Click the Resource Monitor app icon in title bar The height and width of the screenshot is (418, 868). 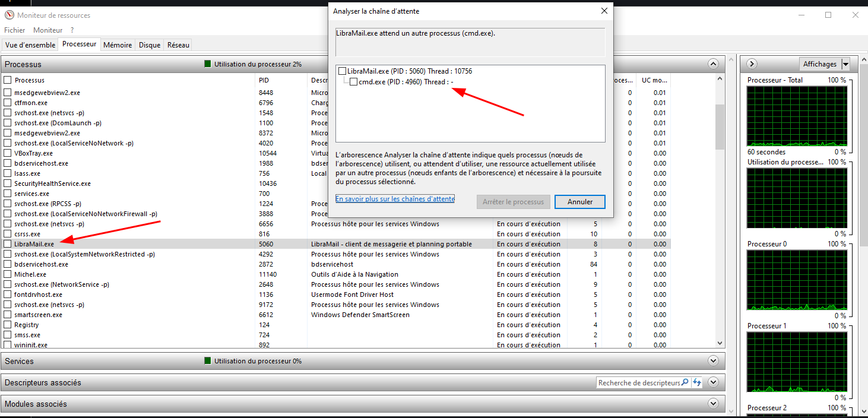tap(9, 15)
